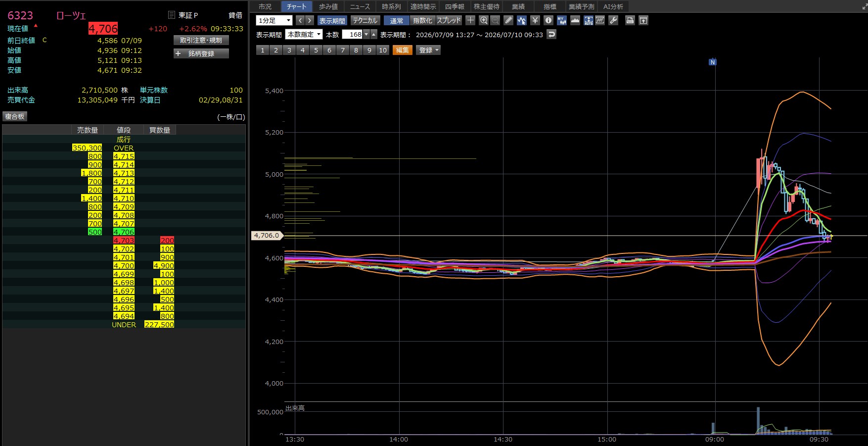This screenshot has height=446, width=868.
Task: Click the 4,706.0 price label on the chart axis
Action: (x=267, y=236)
